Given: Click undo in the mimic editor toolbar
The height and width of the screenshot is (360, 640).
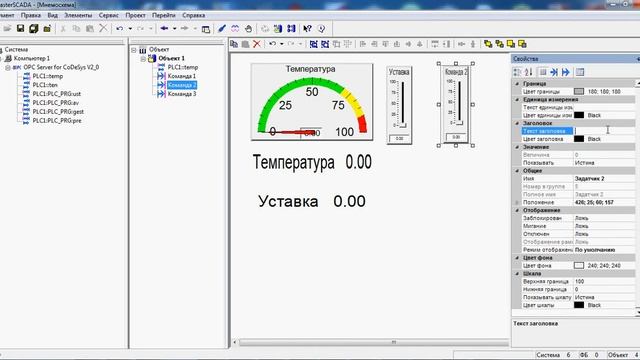Looking at the screenshot, I should point(272,44).
